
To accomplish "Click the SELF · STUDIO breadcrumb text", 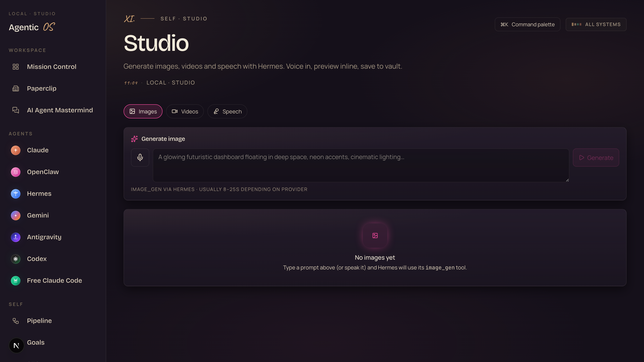I will (184, 19).
